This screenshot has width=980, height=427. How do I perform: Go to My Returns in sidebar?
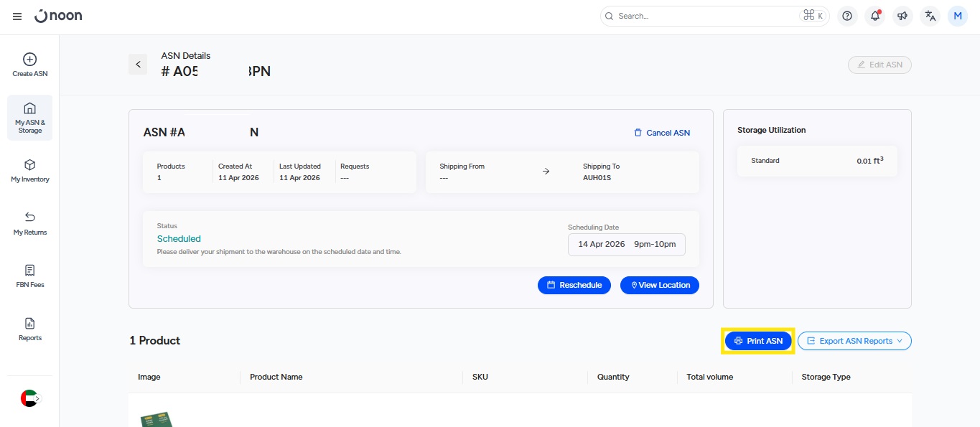pos(30,223)
